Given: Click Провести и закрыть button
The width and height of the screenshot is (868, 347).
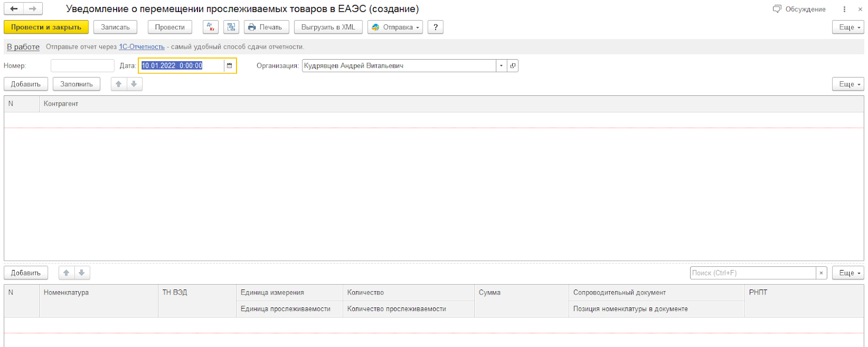Looking at the screenshot, I should point(46,27).
